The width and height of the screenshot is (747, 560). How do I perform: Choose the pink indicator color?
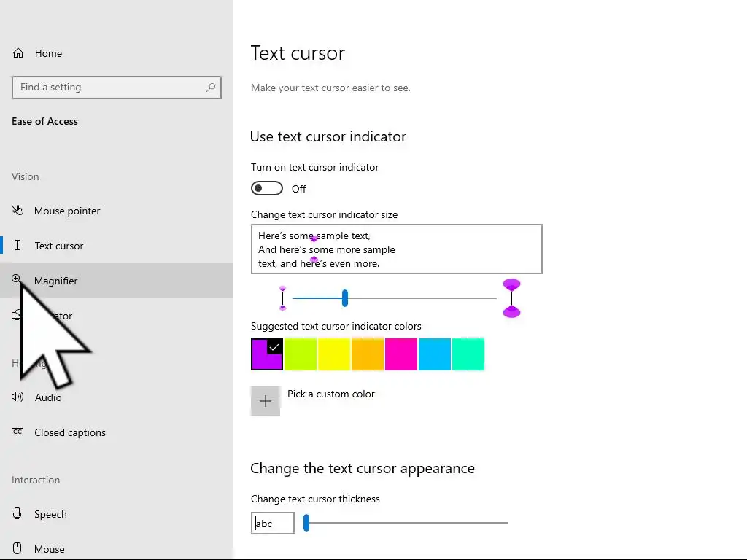[x=400, y=354]
